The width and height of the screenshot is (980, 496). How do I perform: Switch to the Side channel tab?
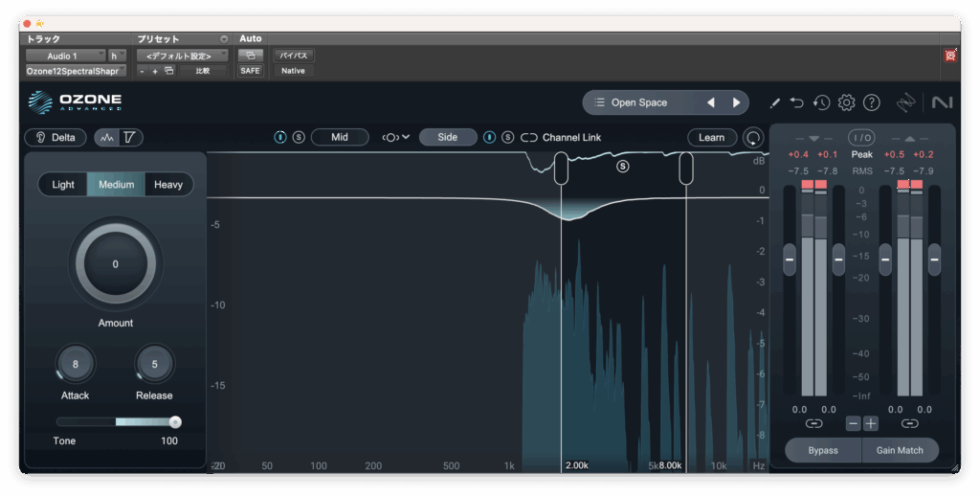point(447,138)
